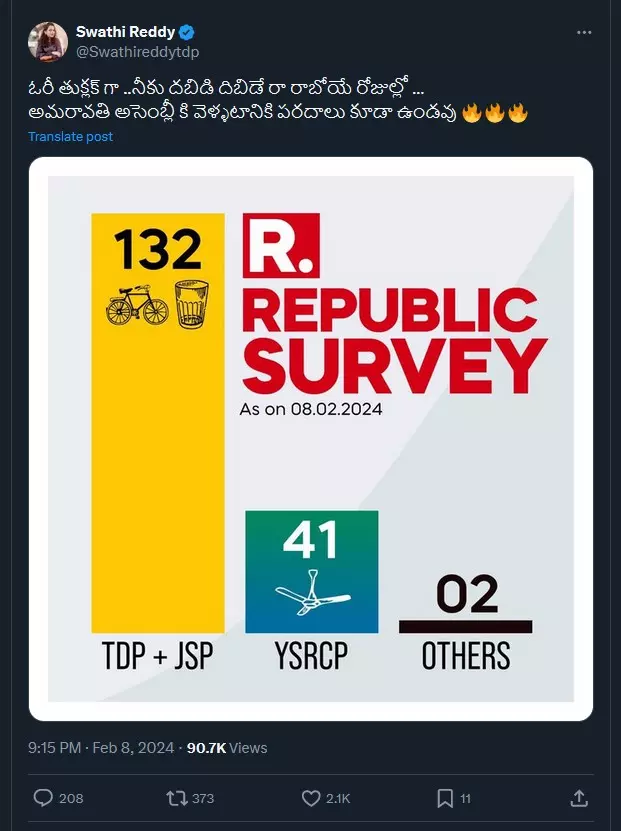Click the 2.1K likes count
621x831 pixels.
(x=337, y=797)
